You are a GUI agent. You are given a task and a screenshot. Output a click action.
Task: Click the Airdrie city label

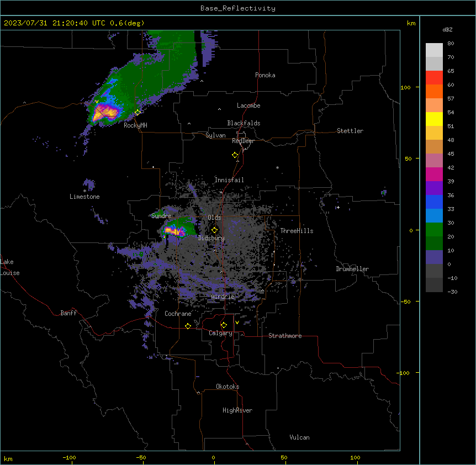click(223, 297)
